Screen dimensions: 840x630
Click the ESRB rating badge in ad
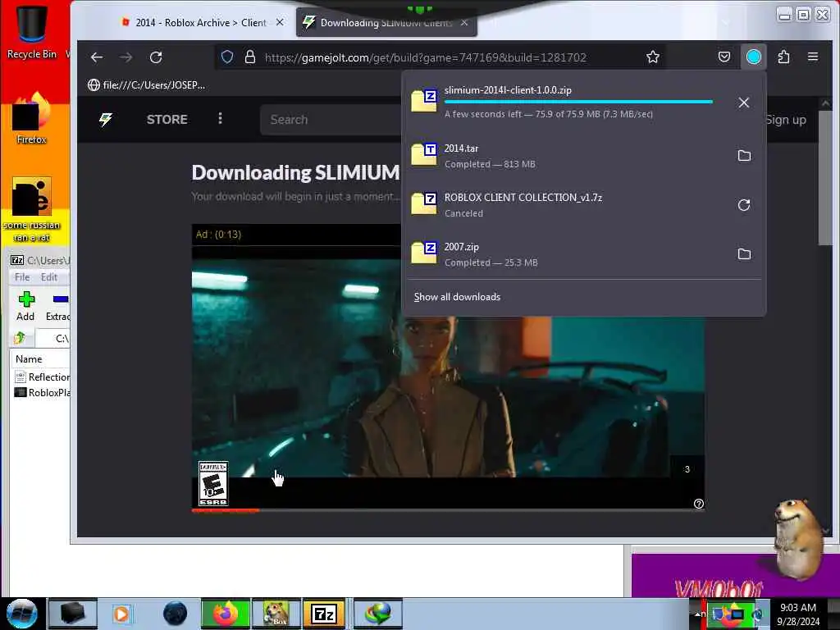point(213,484)
